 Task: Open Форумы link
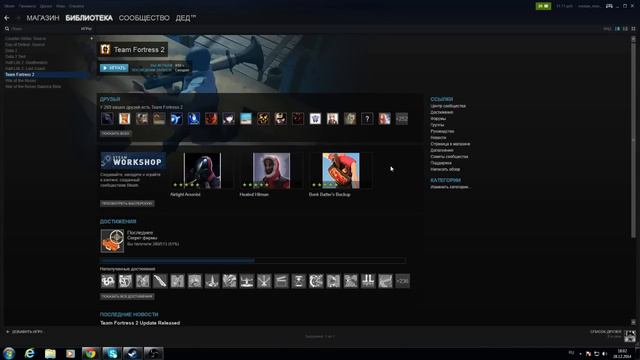pos(438,119)
